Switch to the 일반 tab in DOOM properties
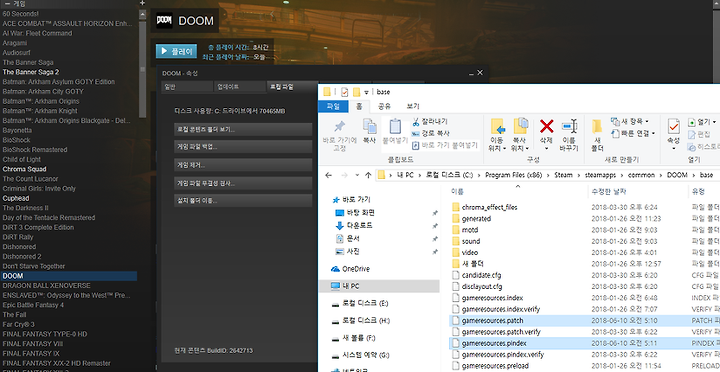The height and width of the screenshot is (372, 720). tap(187, 87)
